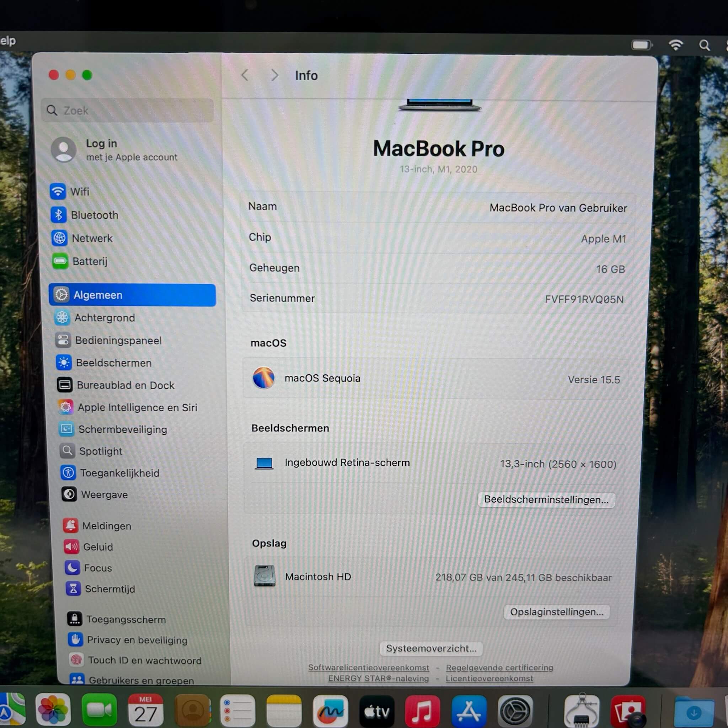Open FaceTime from the Dock

[x=100, y=711]
